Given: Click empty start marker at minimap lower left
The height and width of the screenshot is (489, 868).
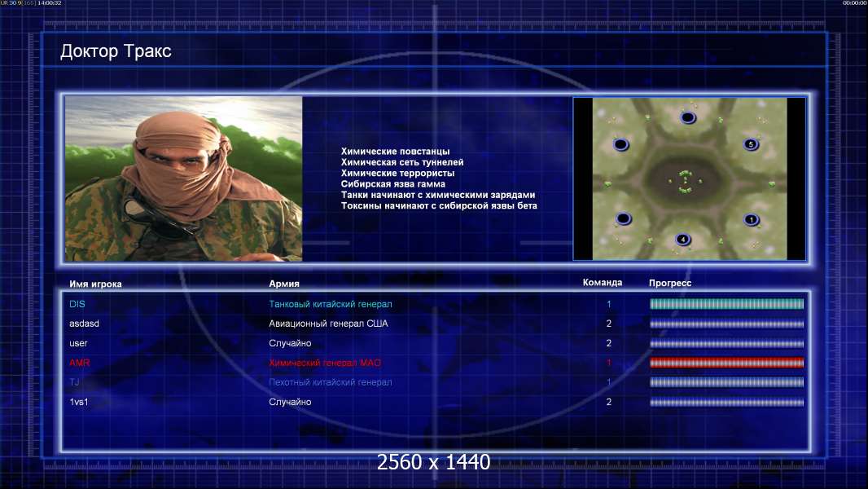Looking at the screenshot, I should [x=624, y=218].
